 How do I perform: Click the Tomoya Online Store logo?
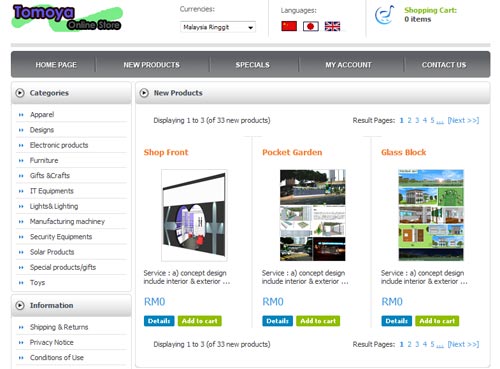point(67,18)
